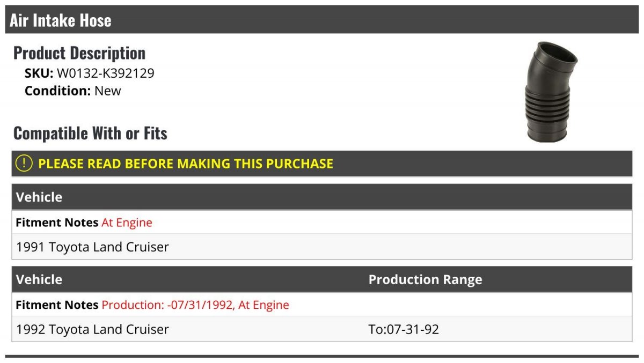Click the second Vehicle column header
Image resolution: width=644 pixels, height=363 pixels.
39,279
